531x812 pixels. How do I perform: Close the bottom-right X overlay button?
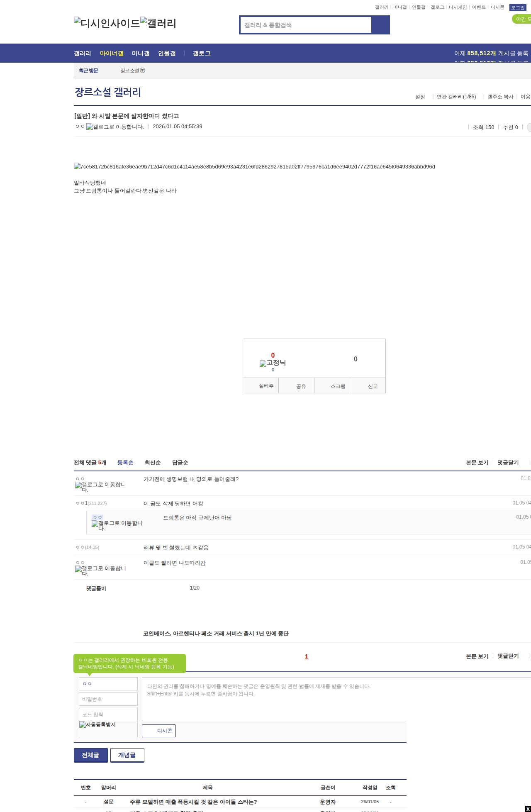[x=528, y=809]
